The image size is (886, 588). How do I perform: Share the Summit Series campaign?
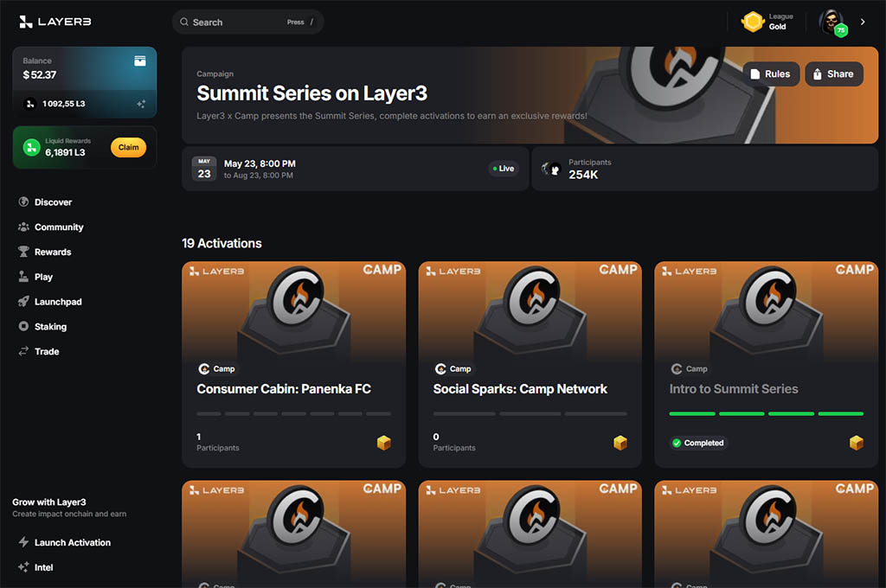(833, 74)
